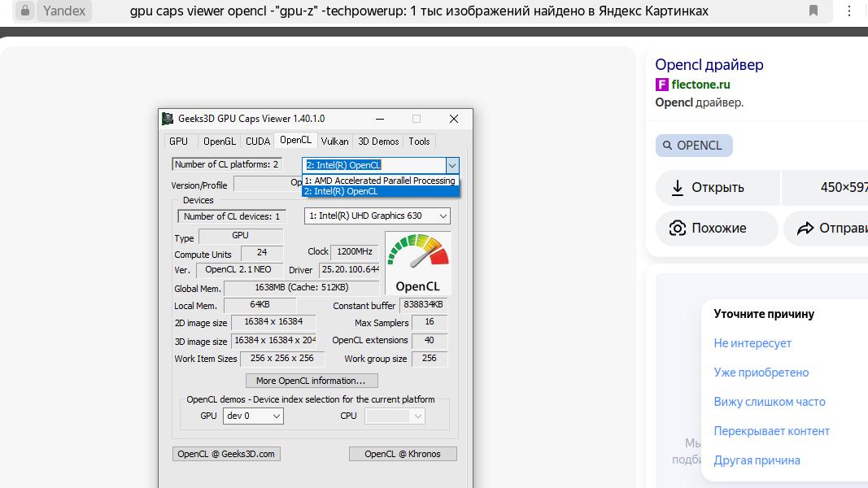Select Перекрывает контент reason
The image size is (868, 488).
click(x=772, y=431)
